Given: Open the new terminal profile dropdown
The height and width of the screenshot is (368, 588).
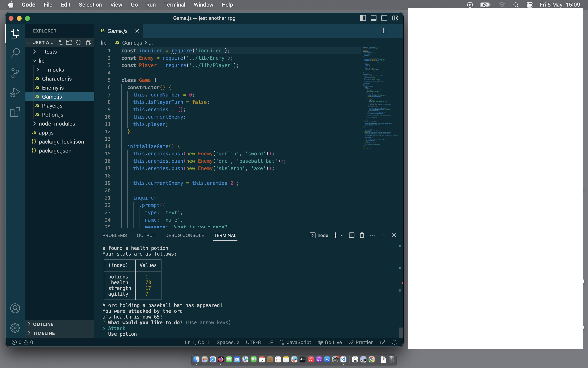Looking at the screenshot, I should (x=342, y=235).
